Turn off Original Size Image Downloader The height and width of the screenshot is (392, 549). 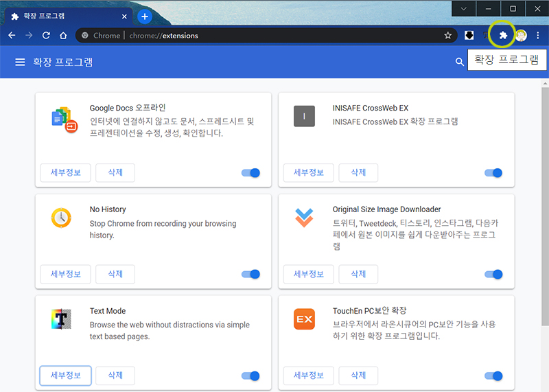pyautogui.click(x=493, y=275)
